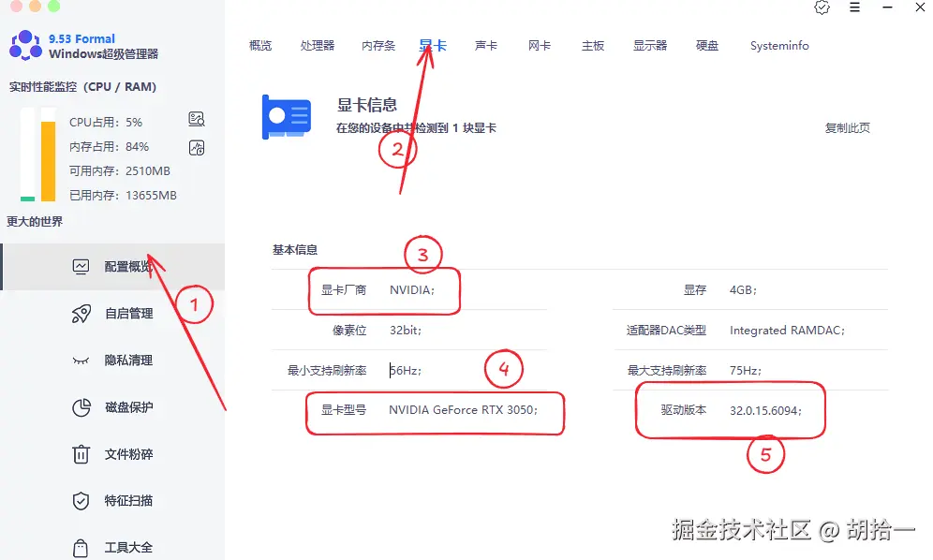
Task: Open the Systeminfo tab
Action: point(779,46)
